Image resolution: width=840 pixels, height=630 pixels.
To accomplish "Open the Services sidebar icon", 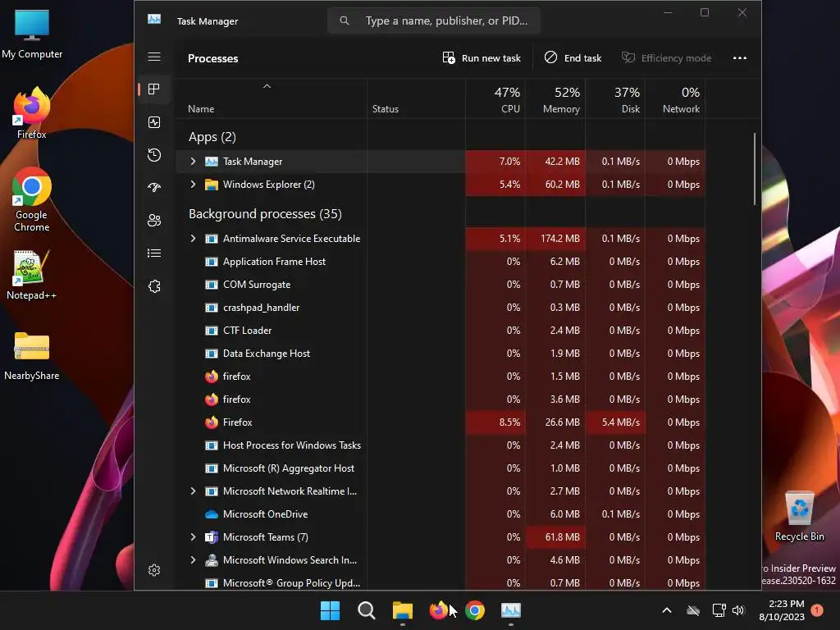I will click(154, 286).
